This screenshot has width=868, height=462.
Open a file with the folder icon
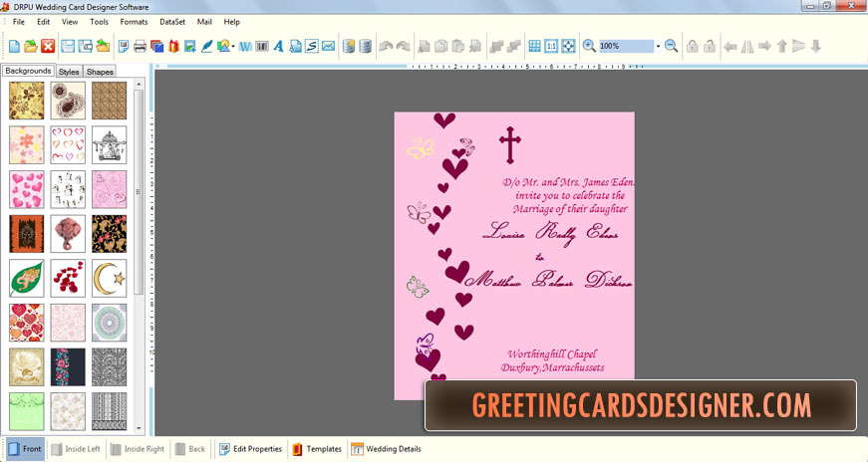[x=30, y=46]
